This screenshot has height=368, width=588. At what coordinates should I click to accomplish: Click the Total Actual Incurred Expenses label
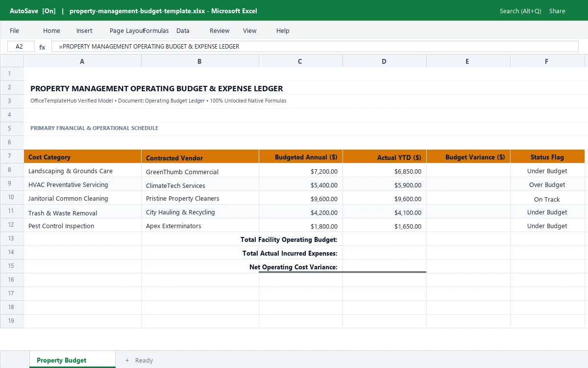(x=290, y=253)
